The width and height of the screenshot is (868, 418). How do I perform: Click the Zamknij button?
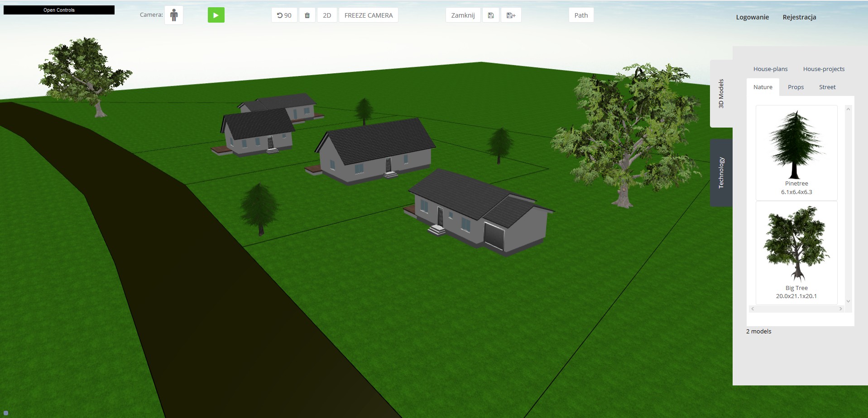click(x=463, y=15)
